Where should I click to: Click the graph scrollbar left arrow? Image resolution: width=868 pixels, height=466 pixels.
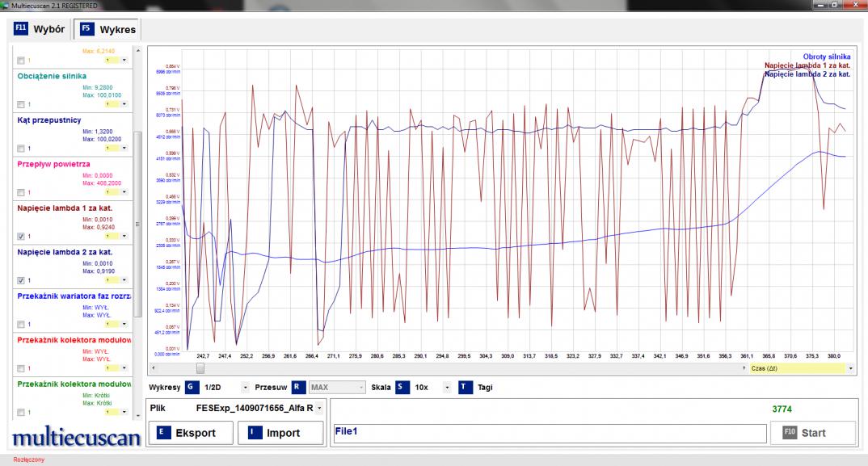pos(152,368)
